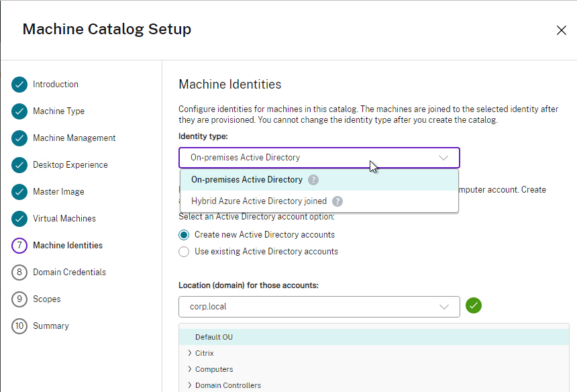577x392 pixels.
Task: Choose Use existing Active Directory accounts
Action: [184, 252]
